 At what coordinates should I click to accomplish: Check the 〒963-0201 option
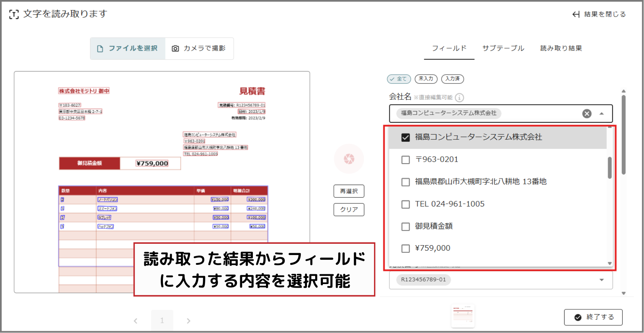[x=406, y=160]
